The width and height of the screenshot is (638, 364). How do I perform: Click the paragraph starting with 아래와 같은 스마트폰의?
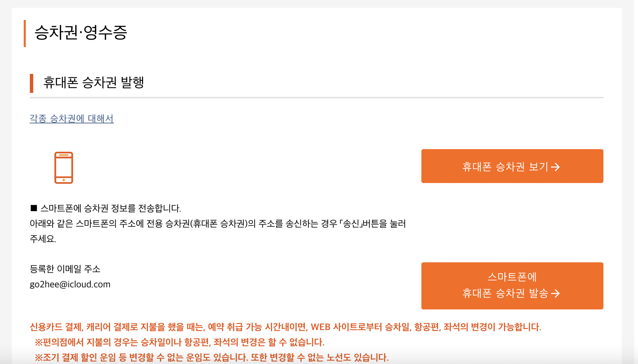[x=218, y=231]
